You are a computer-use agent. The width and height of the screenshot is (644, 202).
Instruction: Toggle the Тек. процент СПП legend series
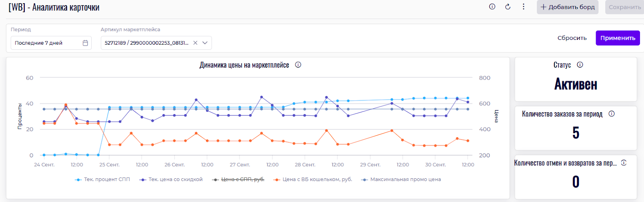[103, 179]
